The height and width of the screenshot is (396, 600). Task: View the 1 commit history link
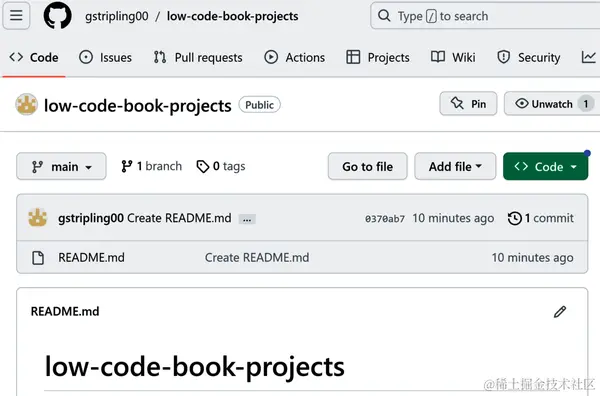(x=540, y=218)
